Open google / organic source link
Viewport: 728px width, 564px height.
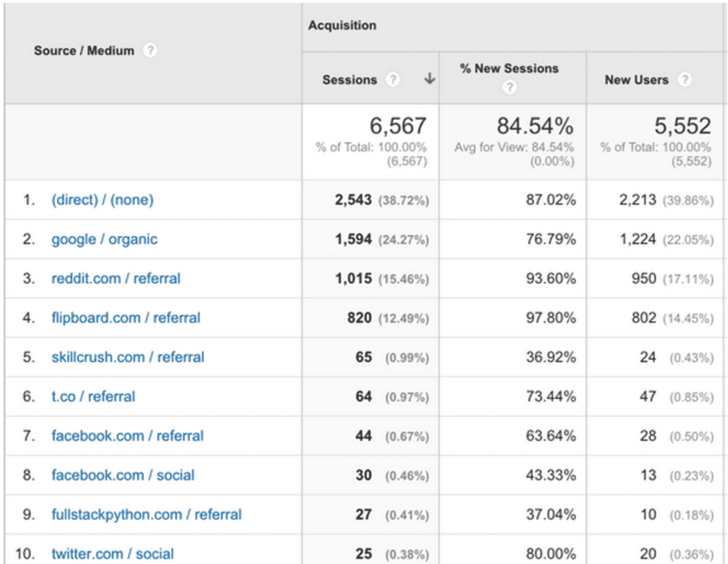(105, 239)
